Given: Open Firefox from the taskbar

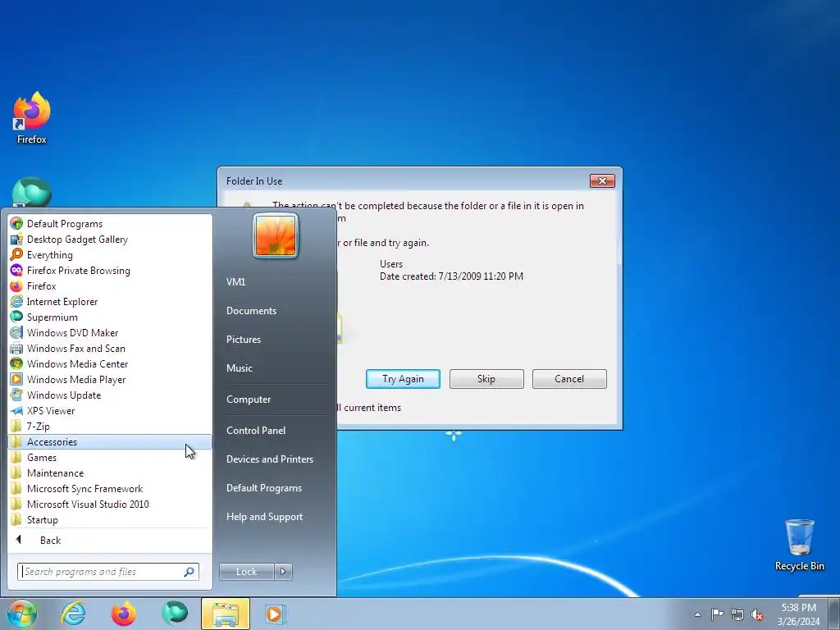Looking at the screenshot, I should click(x=124, y=614).
